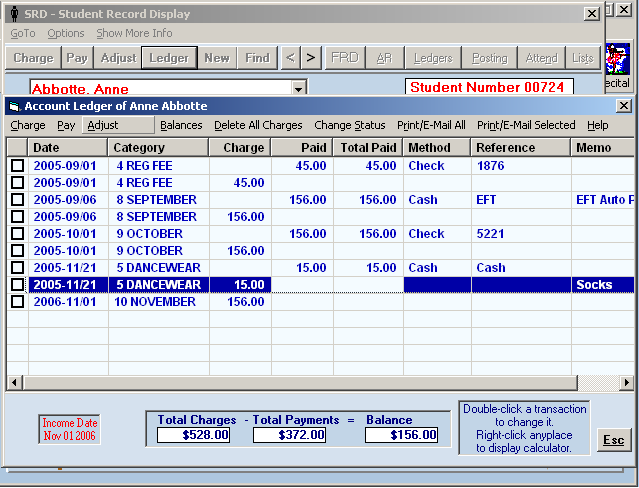The height and width of the screenshot is (488, 639).
Task: Click the New toolbar button
Action: pyautogui.click(x=217, y=58)
